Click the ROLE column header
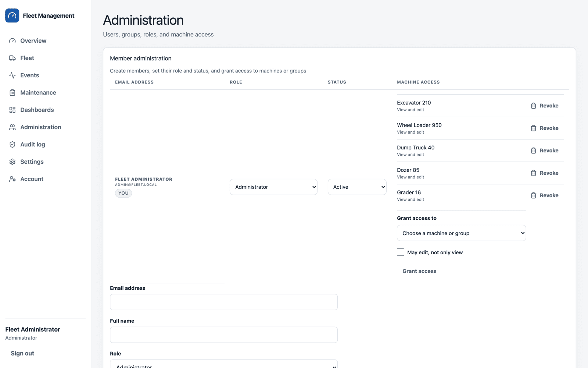This screenshot has width=588, height=368. tap(236, 82)
